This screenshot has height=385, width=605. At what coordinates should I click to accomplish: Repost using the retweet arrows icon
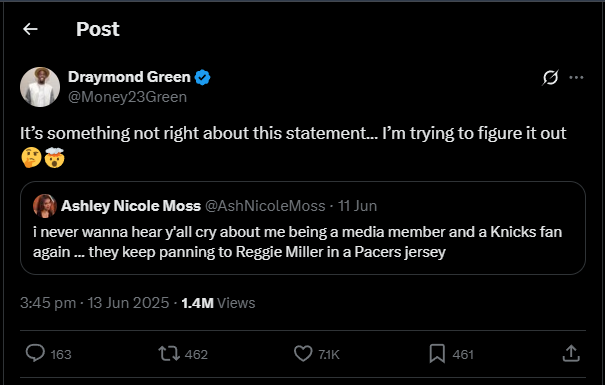pyautogui.click(x=169, y=353)
